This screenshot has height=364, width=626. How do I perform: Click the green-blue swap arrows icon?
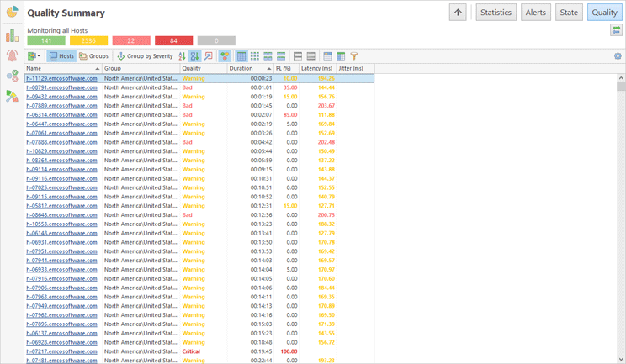617,30
